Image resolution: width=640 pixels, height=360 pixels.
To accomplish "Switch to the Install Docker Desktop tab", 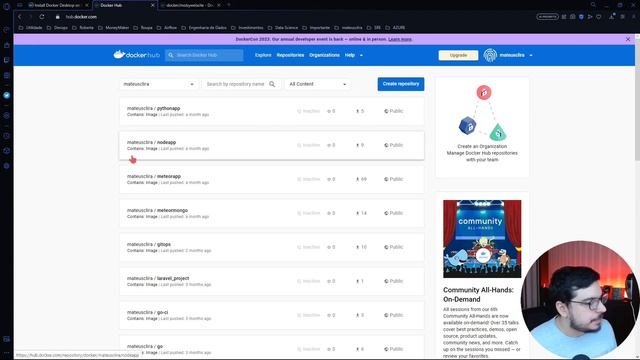I will coord(57,5).
